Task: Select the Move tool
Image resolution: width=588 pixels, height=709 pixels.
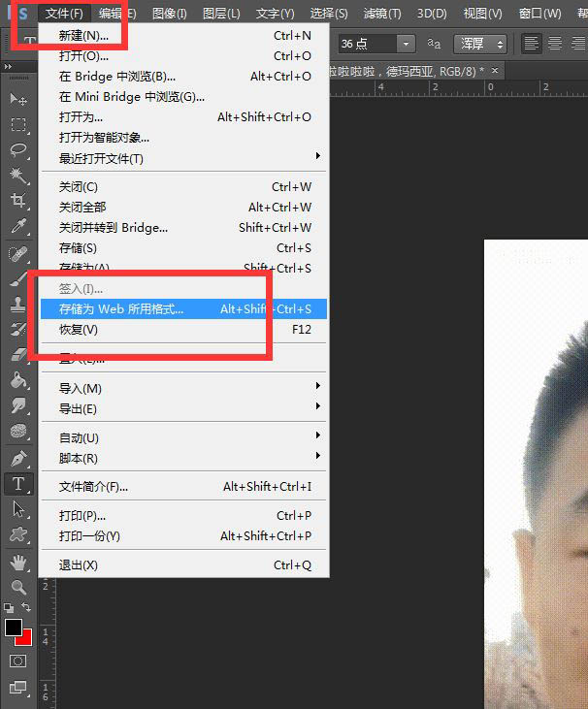Action: [18, 99]
